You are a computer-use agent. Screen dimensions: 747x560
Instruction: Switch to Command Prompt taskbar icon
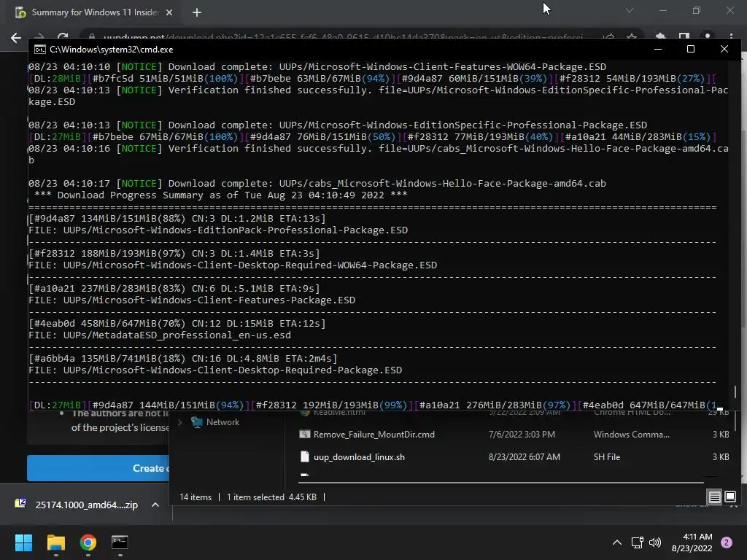(120, 542)
